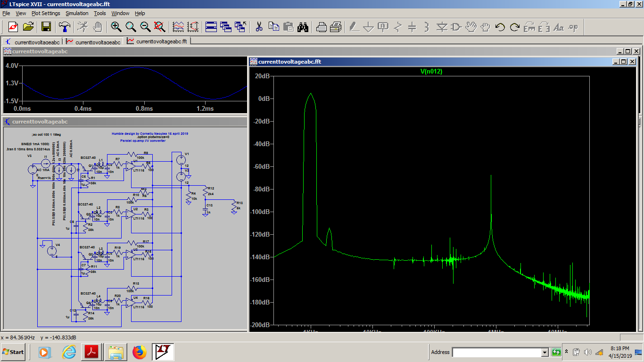Viewport: 644px width, 362px height.
Task: Select the Pick Visible Traces icon
Action: point(178,27)
